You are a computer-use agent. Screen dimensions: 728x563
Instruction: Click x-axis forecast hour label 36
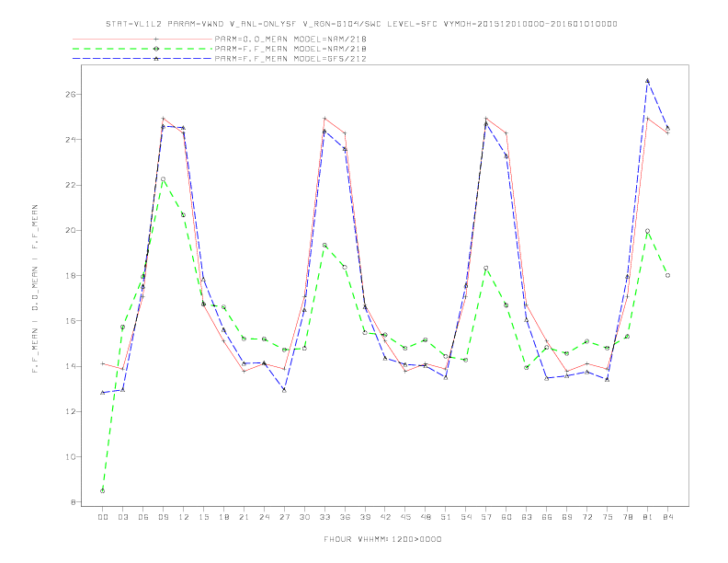(x=345, y=517)
